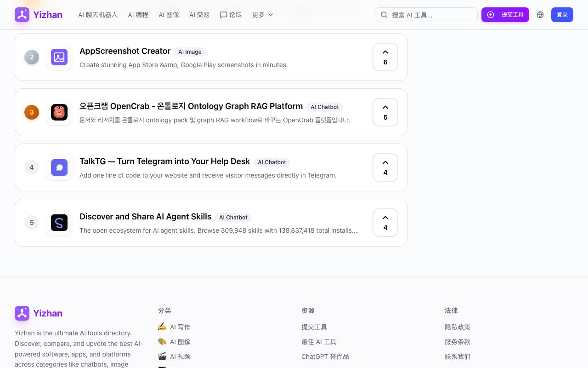Open TalkTG Telegram Help Desk title
Viewport: 588px width, 368px height.
pyautogui.click(x=165, y=161)
